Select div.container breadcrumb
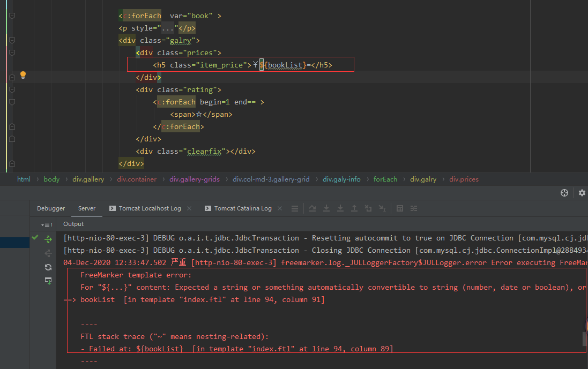This screenshot has height=369, width=588. click(137, 179)
